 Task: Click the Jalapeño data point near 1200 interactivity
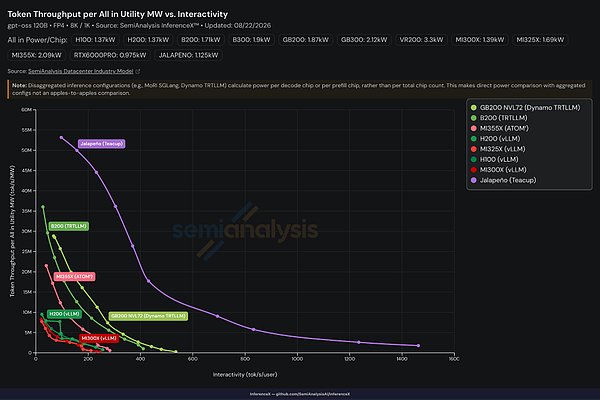coord(359,342)
